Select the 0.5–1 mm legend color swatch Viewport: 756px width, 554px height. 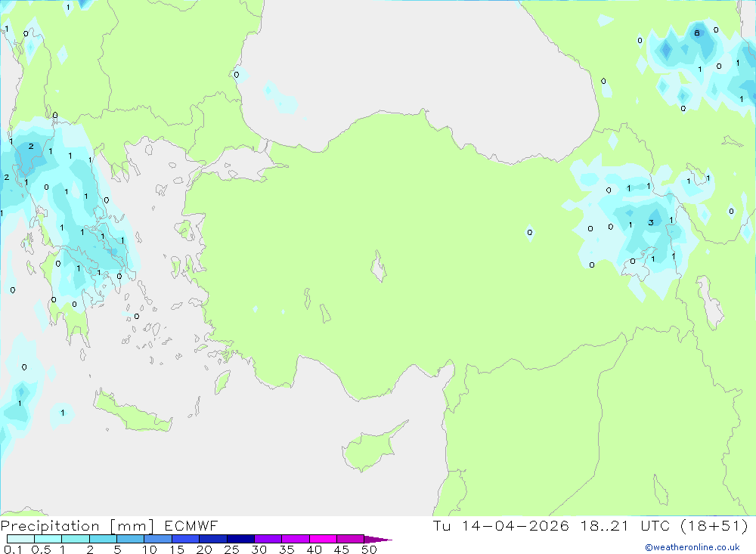coord(48,539)
